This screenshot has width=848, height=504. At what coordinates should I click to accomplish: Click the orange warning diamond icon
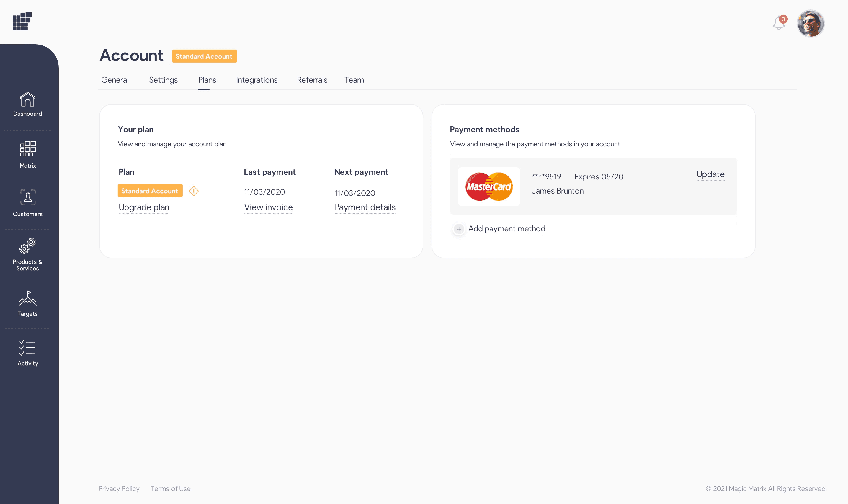pos(194,191)
